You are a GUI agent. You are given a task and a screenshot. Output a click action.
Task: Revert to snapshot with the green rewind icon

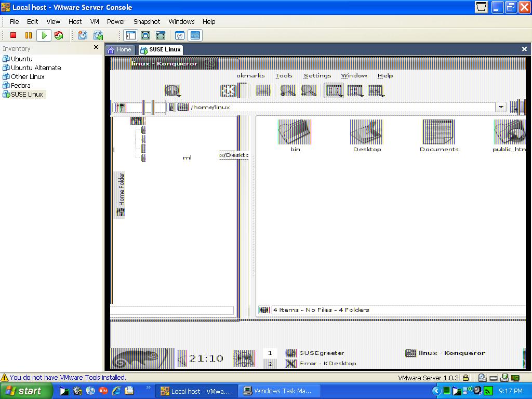tap(98, 35)
